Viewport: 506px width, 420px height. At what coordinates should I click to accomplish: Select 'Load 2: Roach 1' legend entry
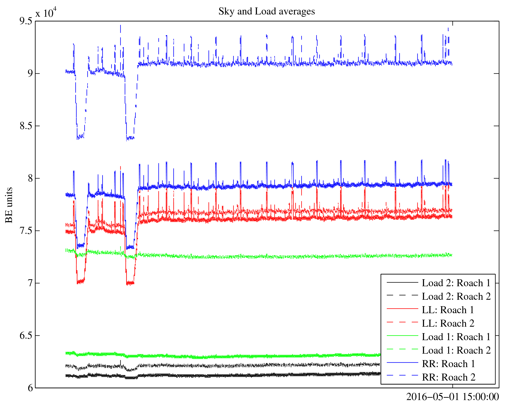click(456, 283)
